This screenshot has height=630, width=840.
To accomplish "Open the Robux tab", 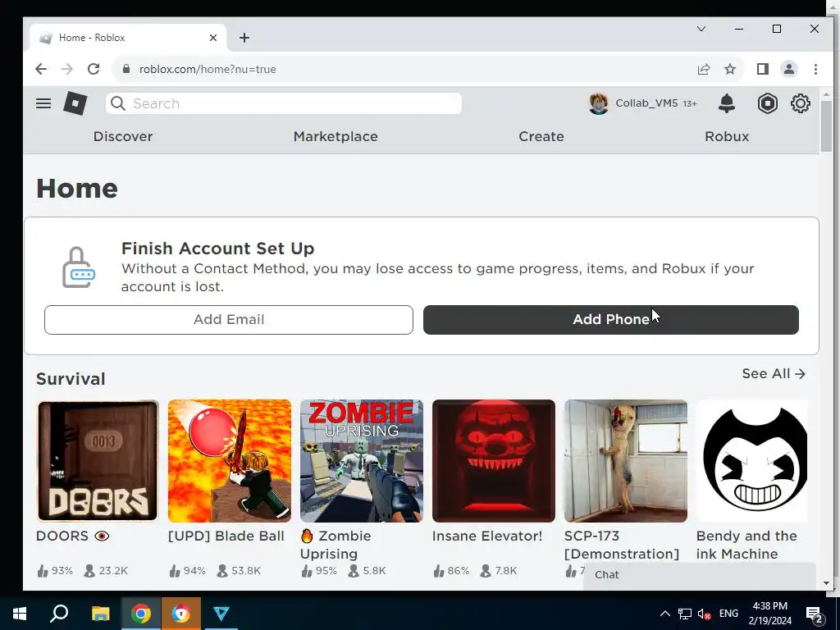I will pos(727,137).
